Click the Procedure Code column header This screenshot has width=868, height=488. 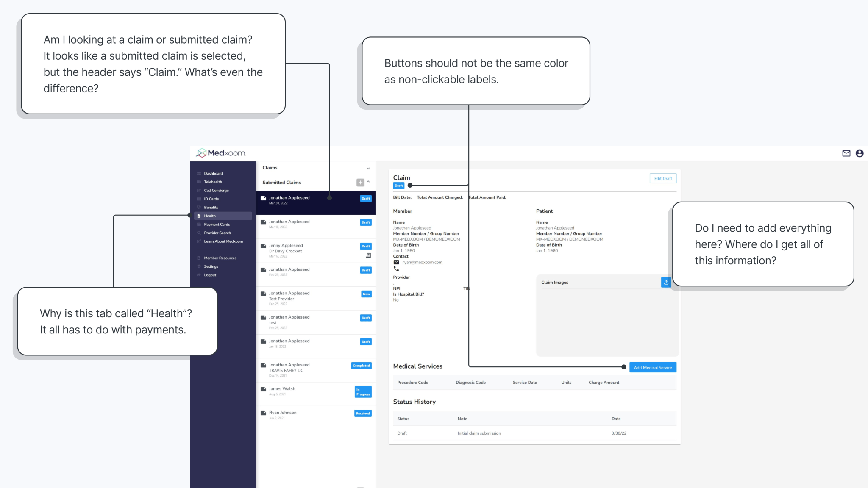(413, 383)
